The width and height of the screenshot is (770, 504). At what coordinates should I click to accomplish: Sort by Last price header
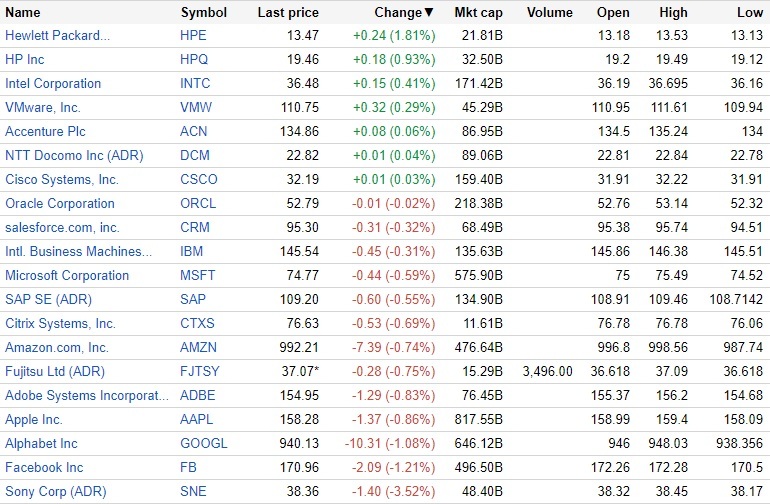pos(288,13)
